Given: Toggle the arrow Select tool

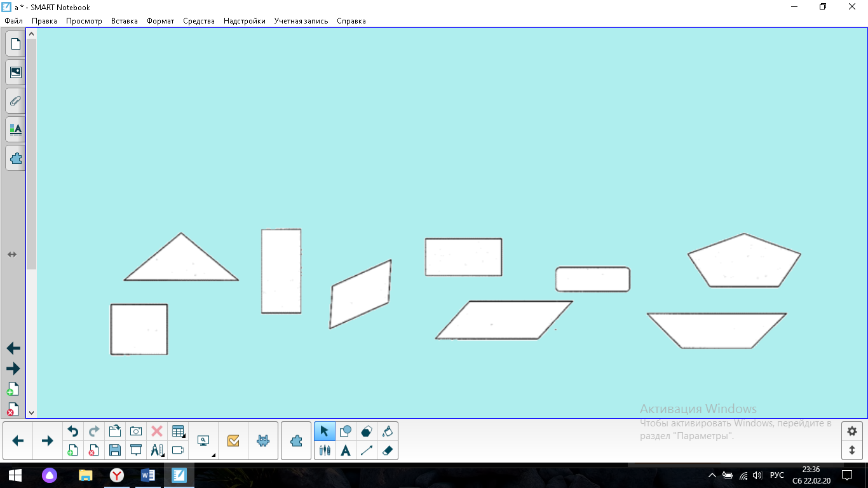Looking at the screenshot, I should [x=325, y=431].
